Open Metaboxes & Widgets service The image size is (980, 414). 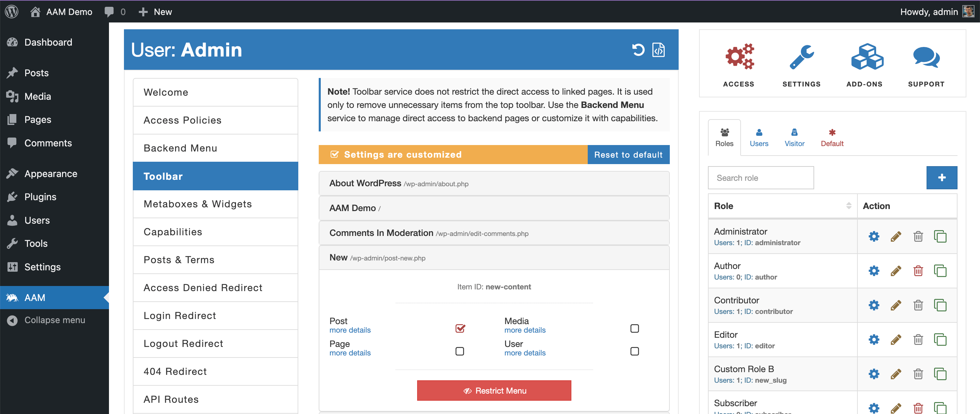(215, 204)
